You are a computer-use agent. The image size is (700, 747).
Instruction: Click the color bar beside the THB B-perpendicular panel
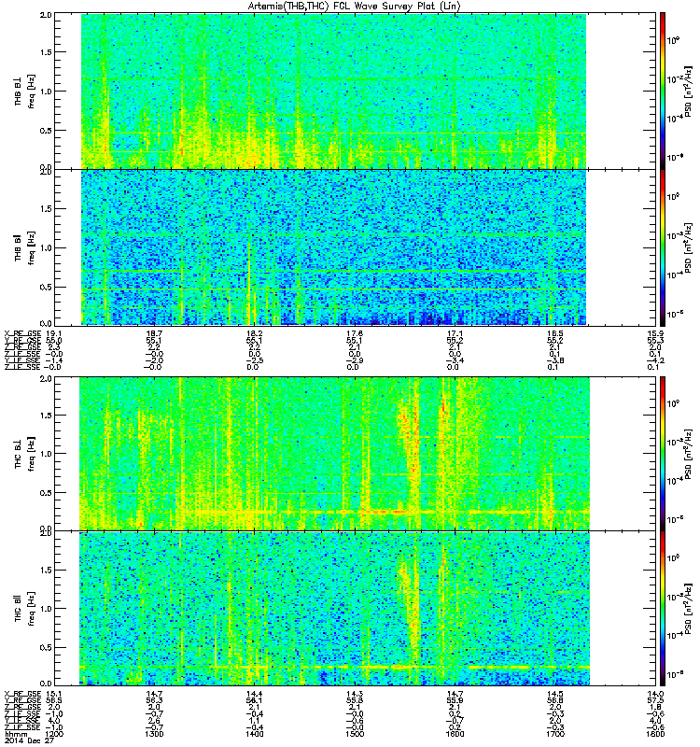[663, 91]
